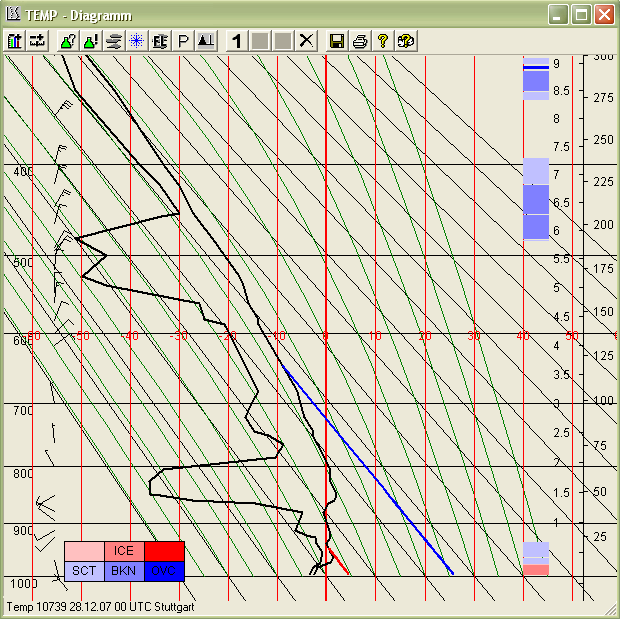The image size is (620, 619).
Task: Open help with the yellow question mark
Action: click(383, 41)
